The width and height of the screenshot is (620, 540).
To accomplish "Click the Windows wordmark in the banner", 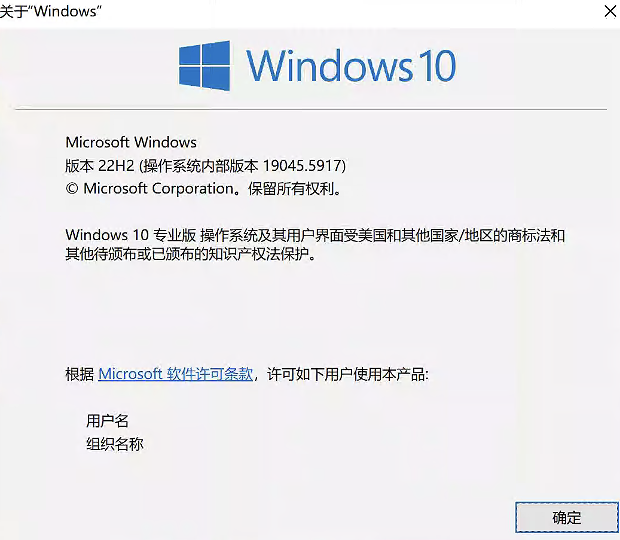I will coord(330,66).
